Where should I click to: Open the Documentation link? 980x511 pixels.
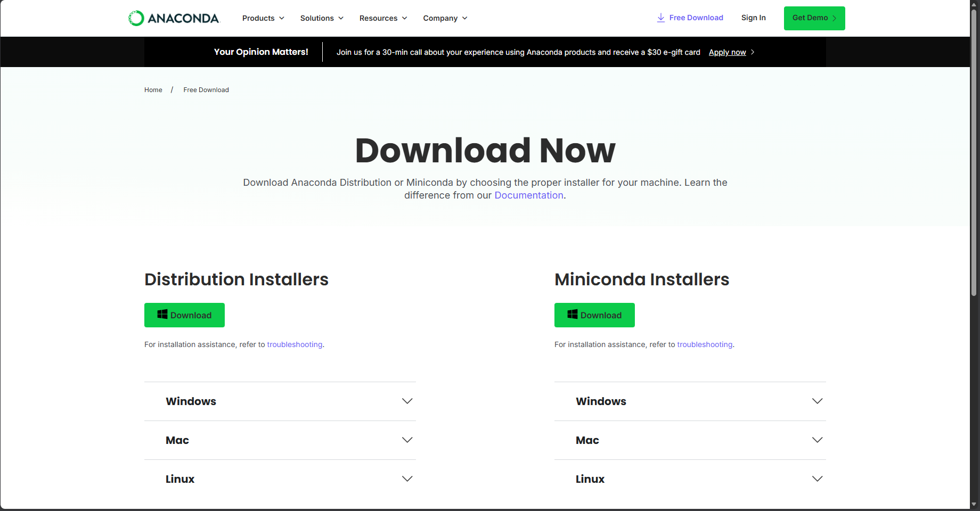coord(528,195)
